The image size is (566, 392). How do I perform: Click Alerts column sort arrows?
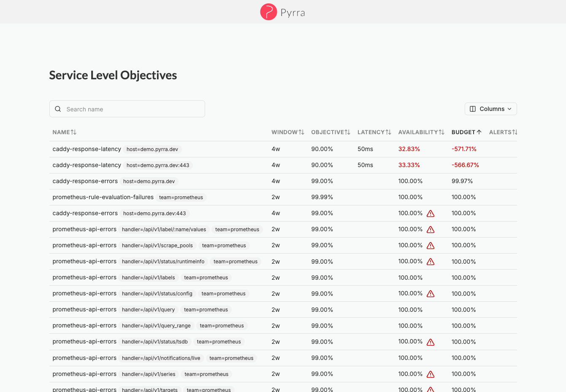[515, 132]
